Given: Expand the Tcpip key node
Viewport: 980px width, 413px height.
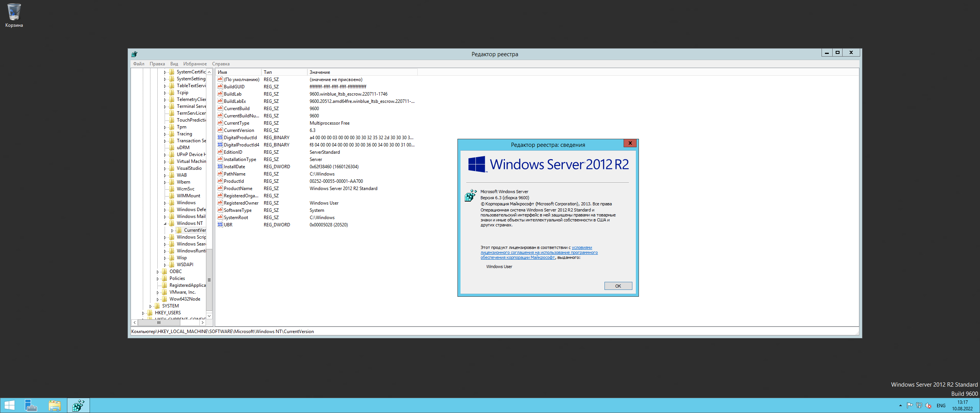Looking at the screenshot, I should (165, 93).
